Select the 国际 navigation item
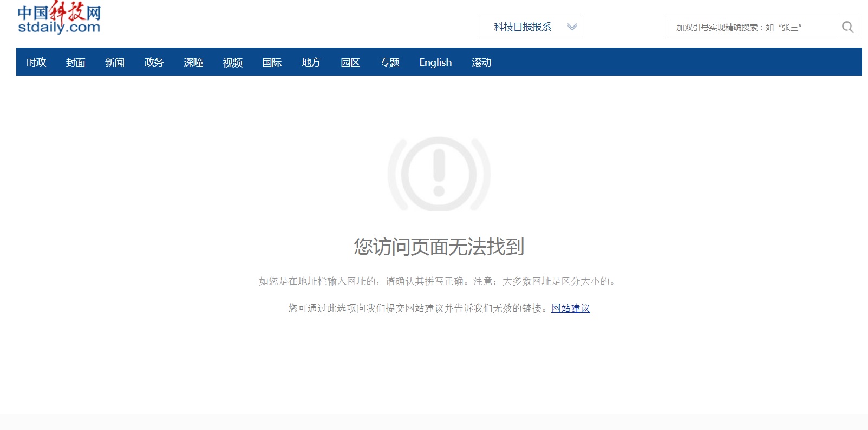This screenshot has width=868, height=430. [x=272, y=63]
